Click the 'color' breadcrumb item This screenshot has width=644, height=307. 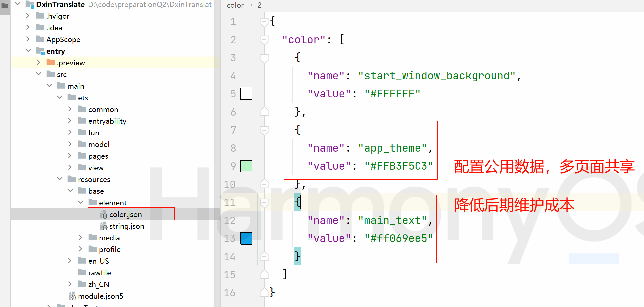pyautogui.click(x=235, y=5)
